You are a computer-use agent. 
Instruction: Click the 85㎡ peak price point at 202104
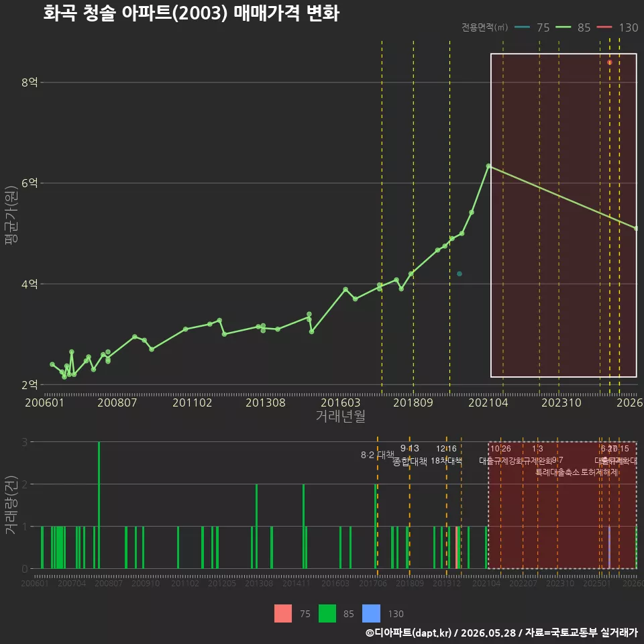(x=488, y=166)
